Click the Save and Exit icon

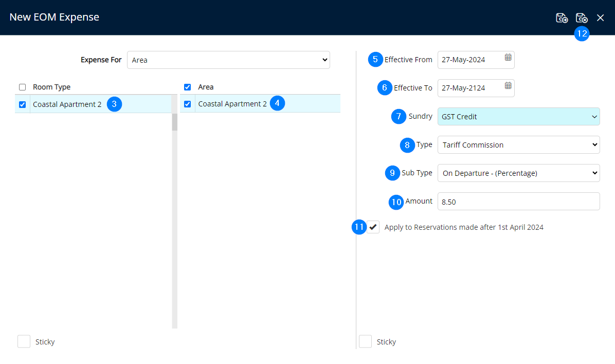(582, 18)
